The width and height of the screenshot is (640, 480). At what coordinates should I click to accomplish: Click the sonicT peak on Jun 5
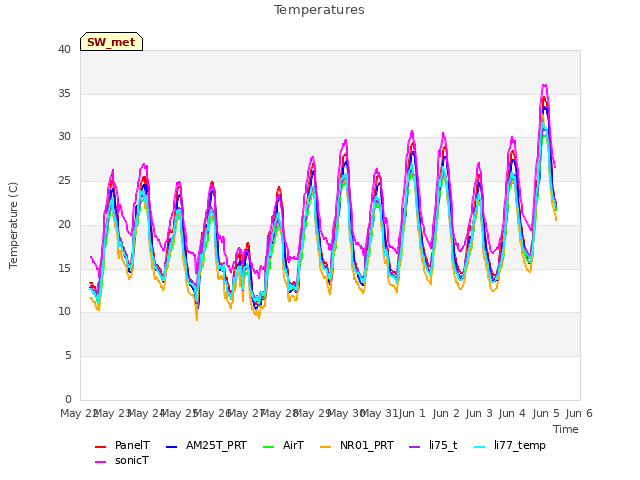pyautogui.click(x=544, y=85)
